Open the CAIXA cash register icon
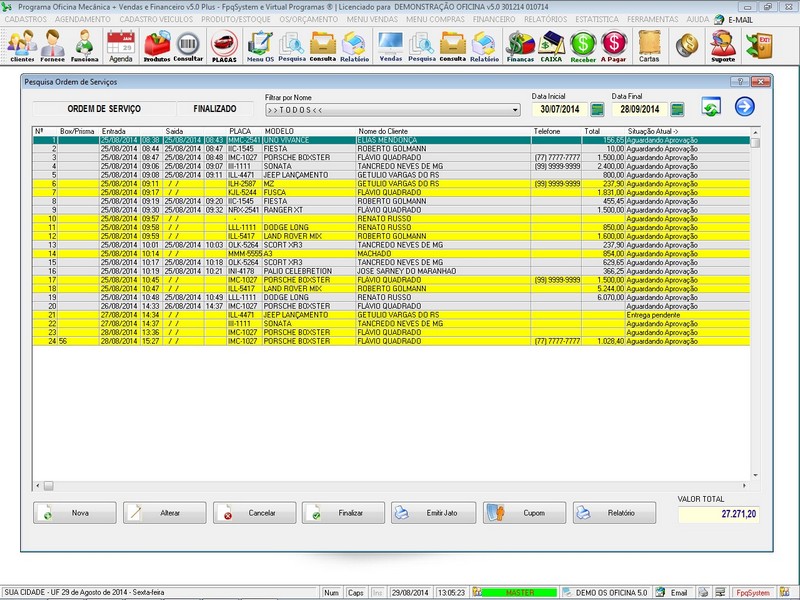This screenshot has width=800, height=600. (x=550, y=45)
